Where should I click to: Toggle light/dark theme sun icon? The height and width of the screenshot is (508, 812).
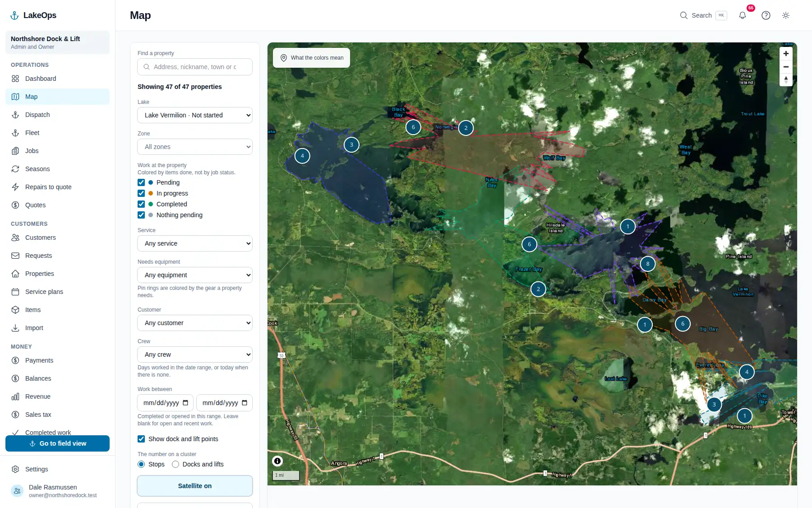[786, 15]
